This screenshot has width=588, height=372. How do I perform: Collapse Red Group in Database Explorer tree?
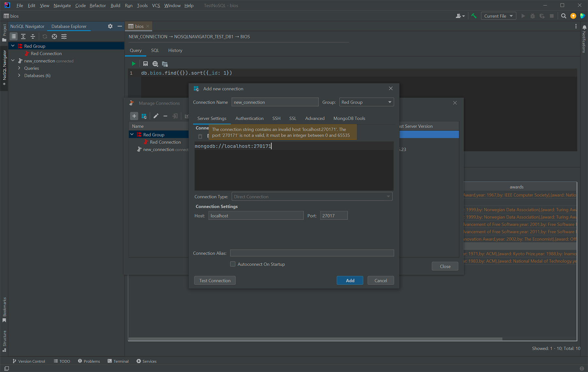click(x=13, y=46)
